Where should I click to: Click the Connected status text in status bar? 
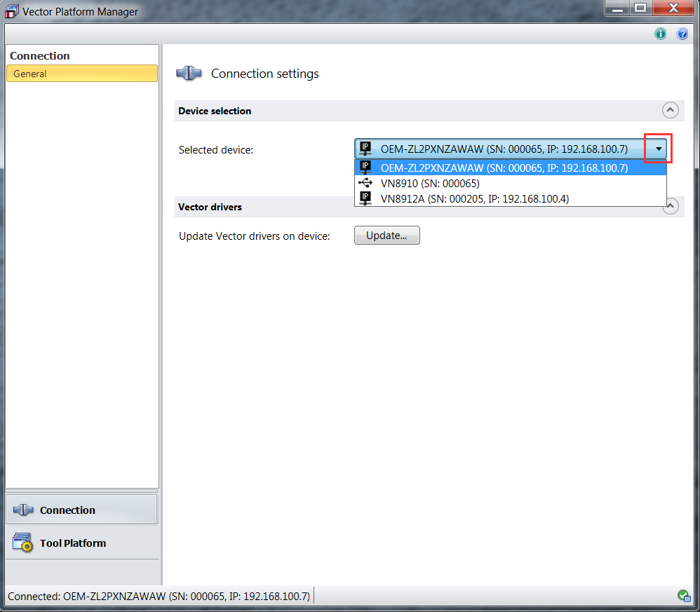point(159,596)
